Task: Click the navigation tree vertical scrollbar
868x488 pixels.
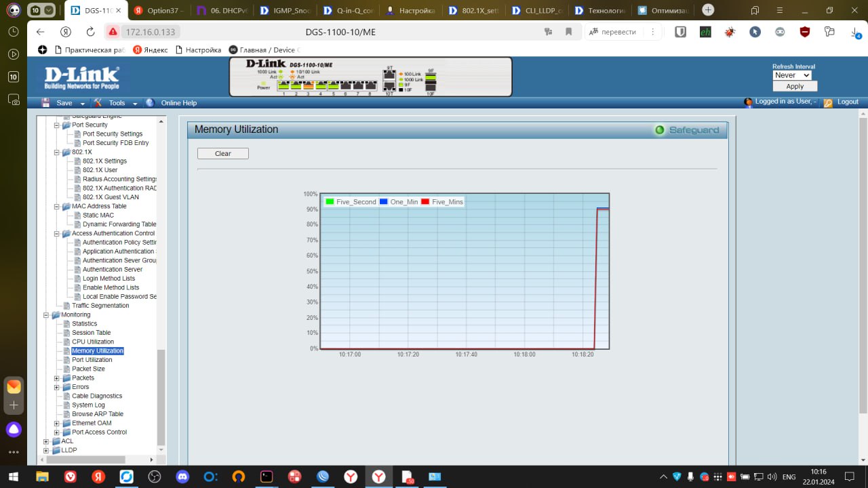Action: click(161, 397)
